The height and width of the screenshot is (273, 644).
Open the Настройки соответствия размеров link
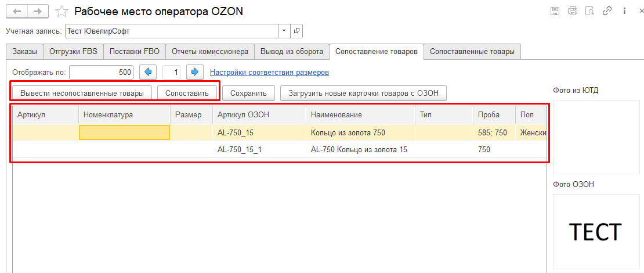[269, 73]
